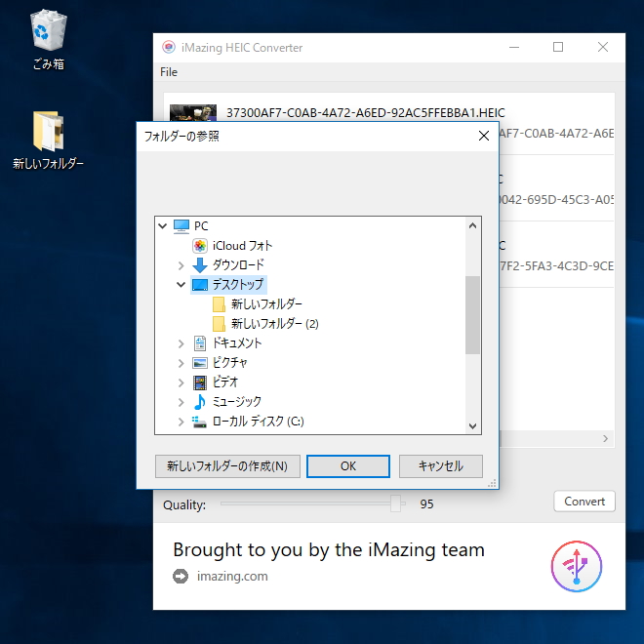Select ローカル ディスク (C:) row label
Image resolution: width=644 pixels, height=644 pixels.
(258, 422)
